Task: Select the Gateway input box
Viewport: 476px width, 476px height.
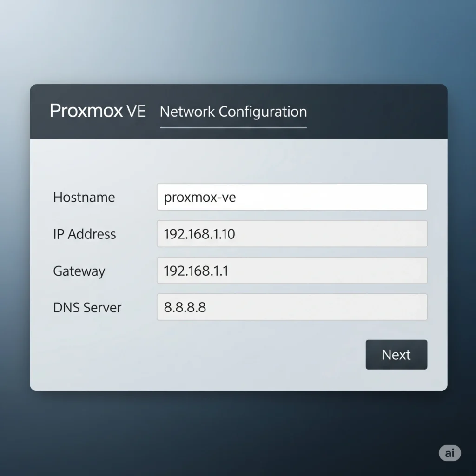Action: [x=292, y=271]
